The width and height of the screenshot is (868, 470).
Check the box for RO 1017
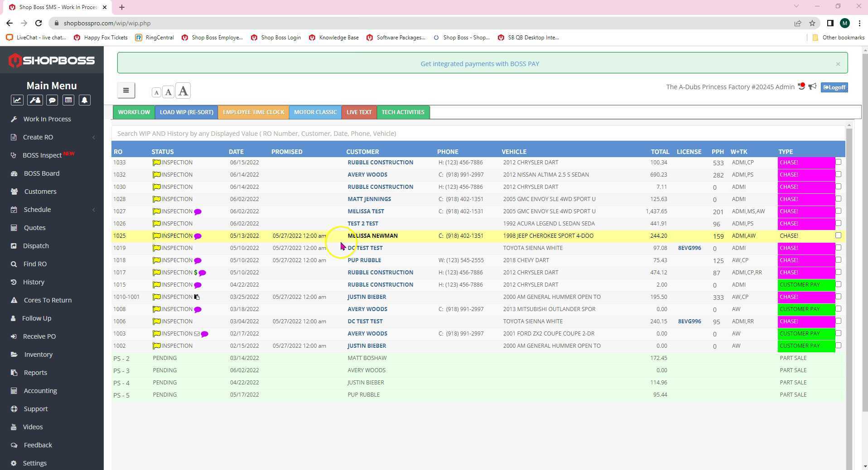tap(838, 272)
